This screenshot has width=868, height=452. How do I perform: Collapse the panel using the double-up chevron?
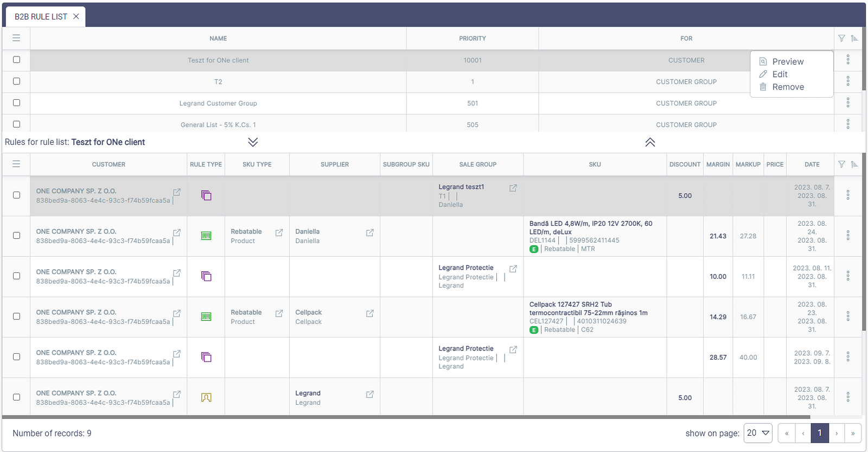tap(650, 142)
